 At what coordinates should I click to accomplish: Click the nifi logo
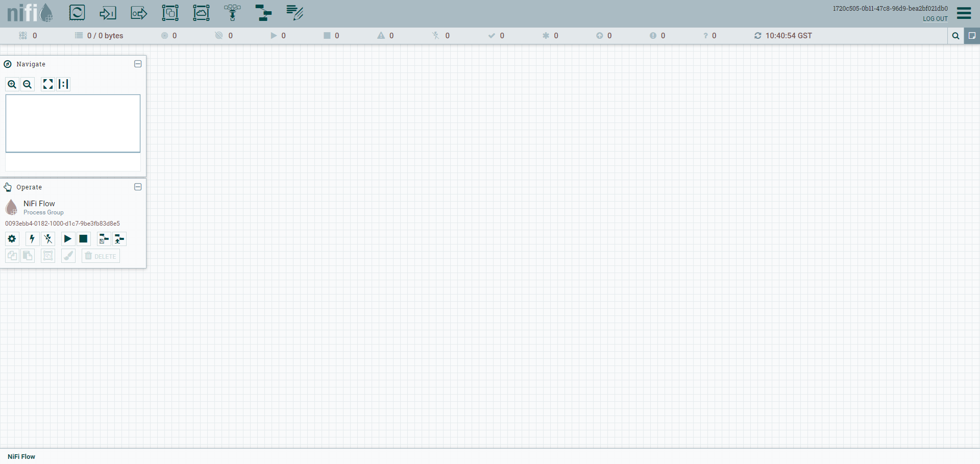coord(30,13)
